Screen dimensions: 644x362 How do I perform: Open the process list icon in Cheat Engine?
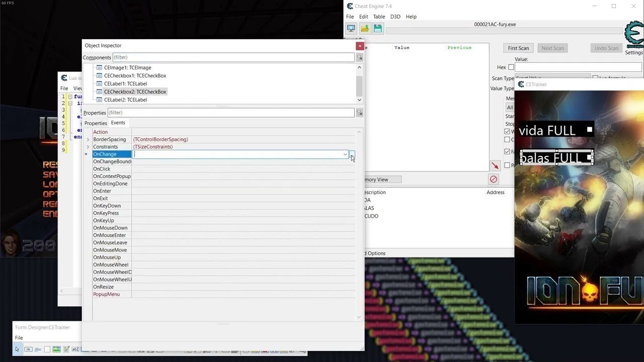coord(351,28)
